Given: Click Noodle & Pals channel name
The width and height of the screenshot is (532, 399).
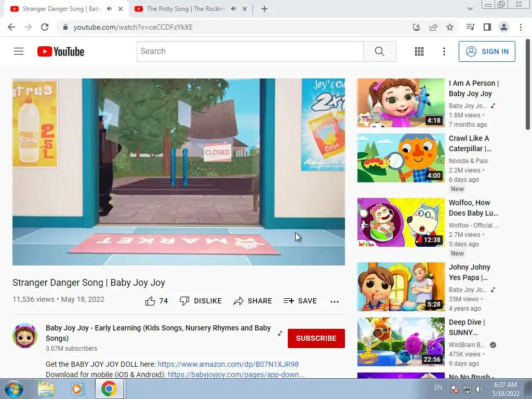Looking at the screenshot, I should pos(468,161).
